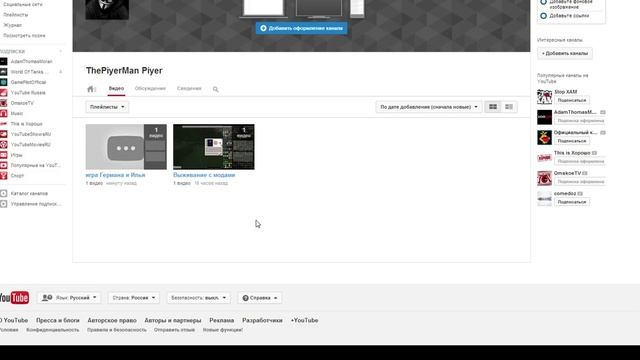Open Официальный канал avatar in popular channels
The image size is (640, 360).
coord(544,138)
